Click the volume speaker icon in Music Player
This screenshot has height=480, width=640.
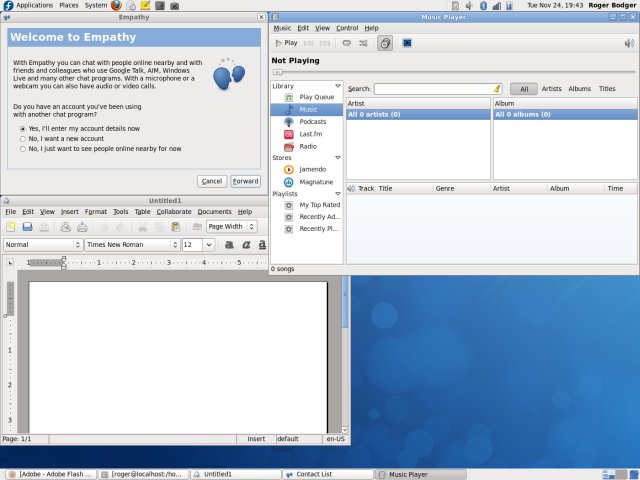point(628,43)
